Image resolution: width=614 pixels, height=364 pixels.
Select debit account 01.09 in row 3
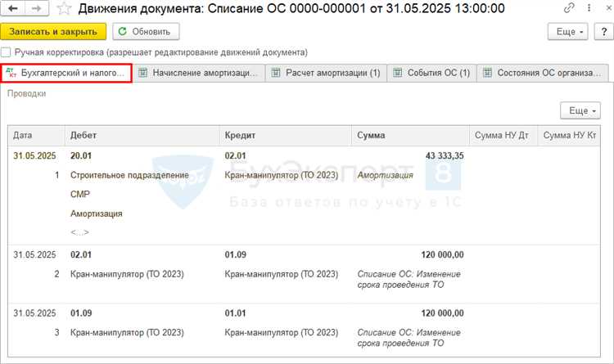[x=81, y=313]
